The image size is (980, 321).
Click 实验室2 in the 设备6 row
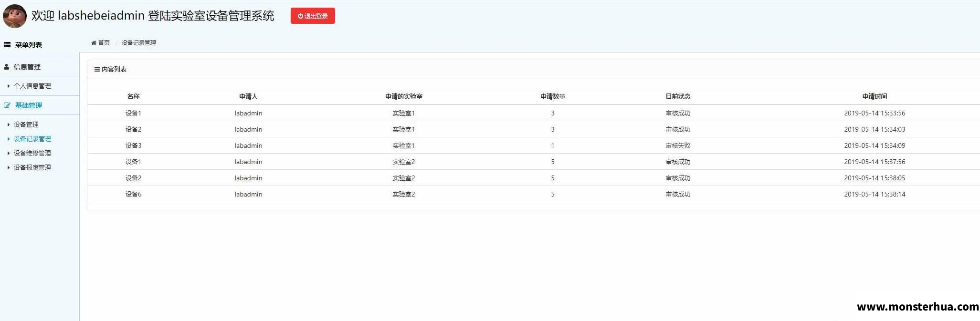(403, 194)
